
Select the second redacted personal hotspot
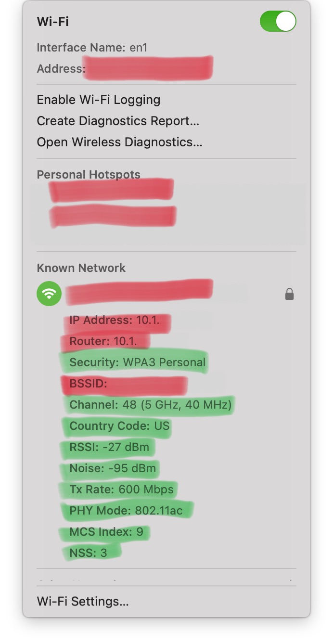113,217
